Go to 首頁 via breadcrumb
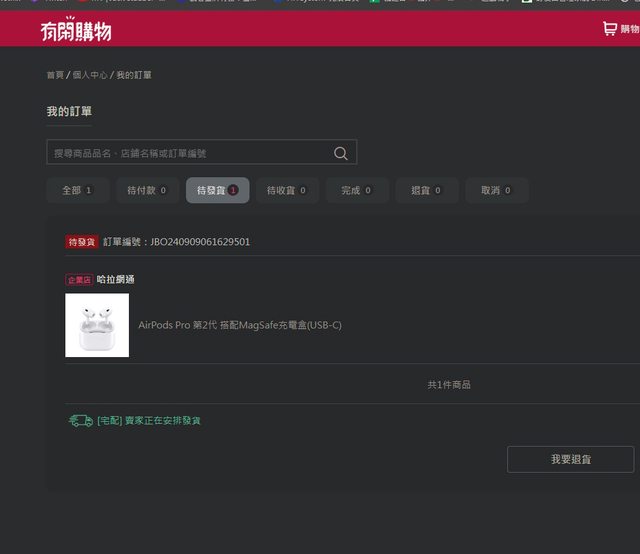This screenshot has width=640, height=554. [x=55, y=75]
